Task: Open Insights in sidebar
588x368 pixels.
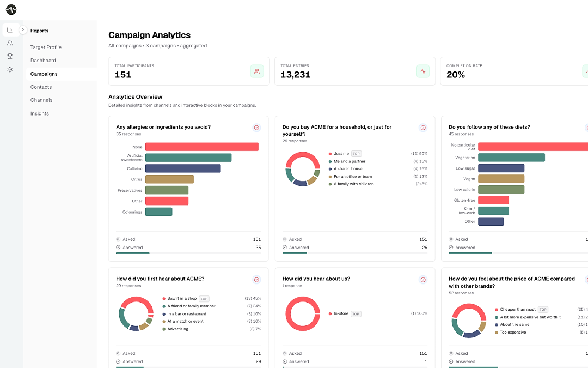Action: pos(39,114)
